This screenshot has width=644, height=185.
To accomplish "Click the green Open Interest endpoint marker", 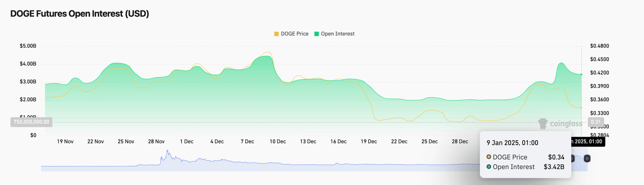I will tap(581, 75).
